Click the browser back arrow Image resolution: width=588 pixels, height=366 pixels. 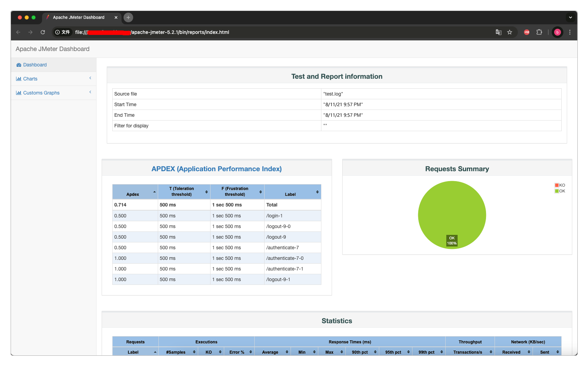click(18, 32)
